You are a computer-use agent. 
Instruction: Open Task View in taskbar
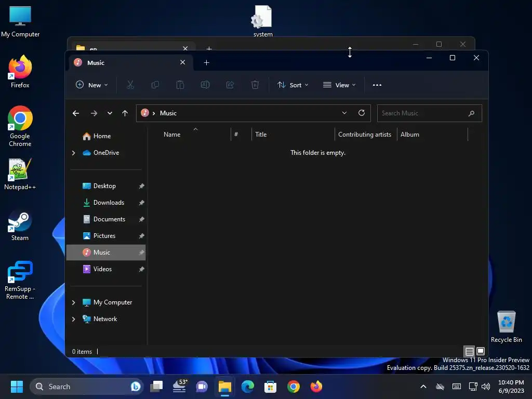[156, 387]
